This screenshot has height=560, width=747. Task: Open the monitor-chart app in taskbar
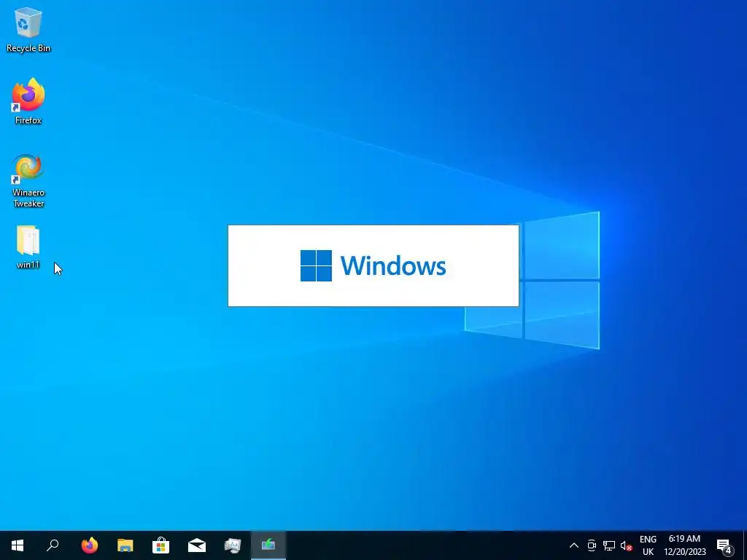click(233, 545)
